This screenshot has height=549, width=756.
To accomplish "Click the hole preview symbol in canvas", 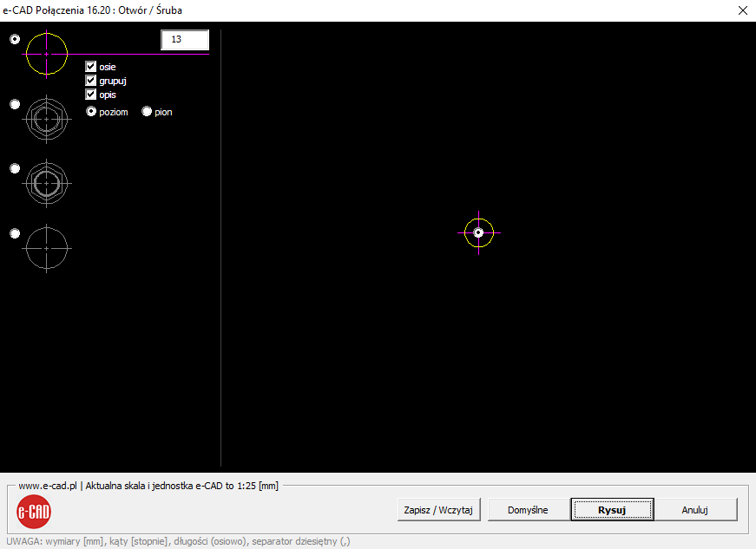I will point(479,233).
